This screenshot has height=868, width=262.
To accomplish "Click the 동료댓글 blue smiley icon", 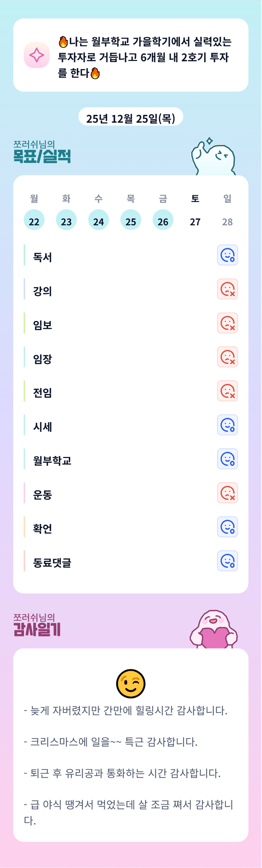I will (x=227, y=561).
